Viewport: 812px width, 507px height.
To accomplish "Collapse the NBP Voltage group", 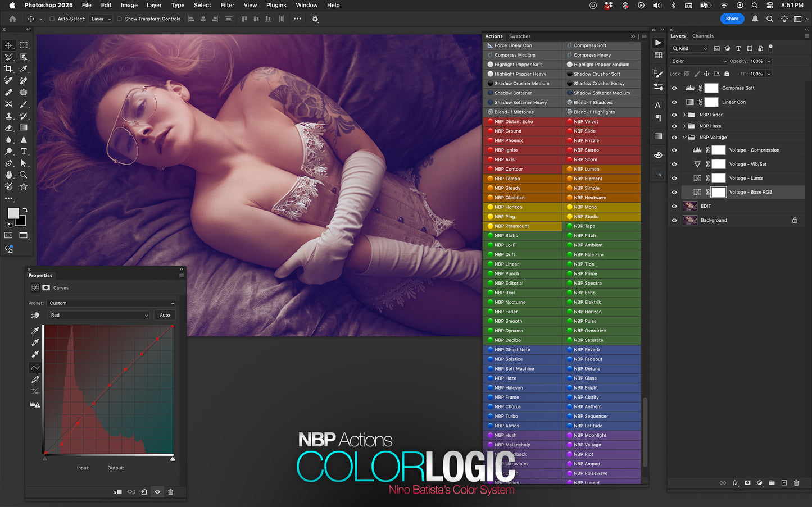I will click(x=684, y=137).
